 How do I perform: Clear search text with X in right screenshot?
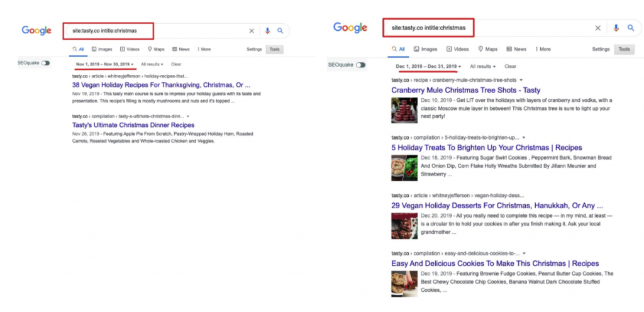tap(598, 28)
